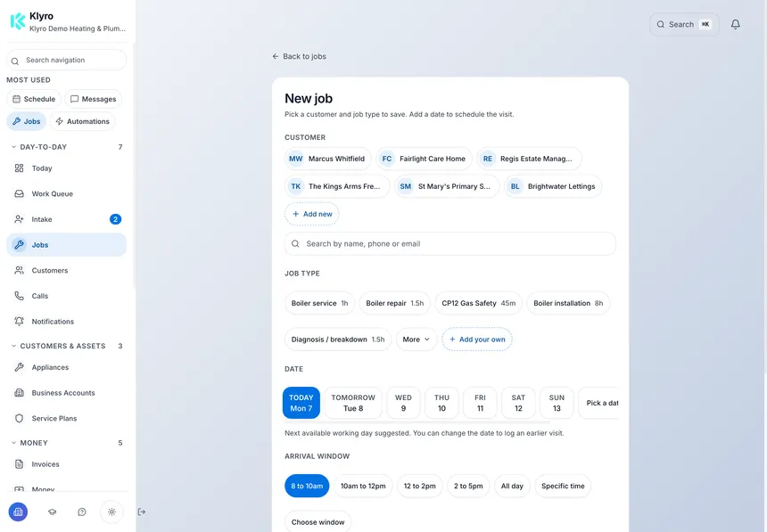Open the graduation cap learning icon
The image size is (767, 532).
(x=52, y=512)
